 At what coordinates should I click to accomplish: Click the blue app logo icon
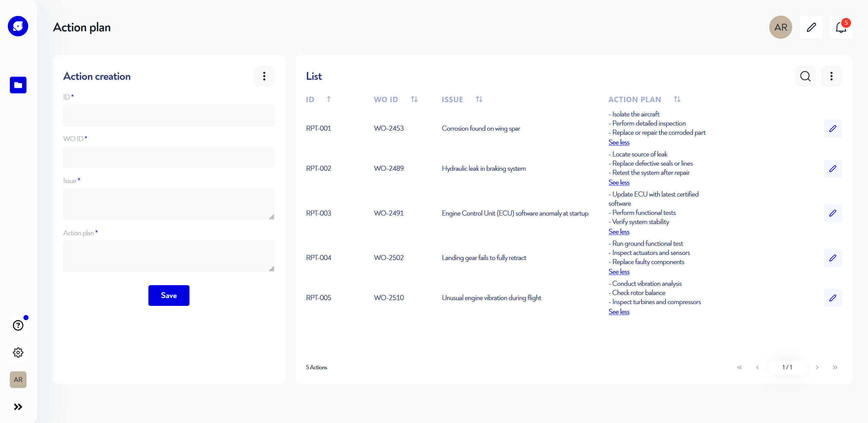[18, 26]
